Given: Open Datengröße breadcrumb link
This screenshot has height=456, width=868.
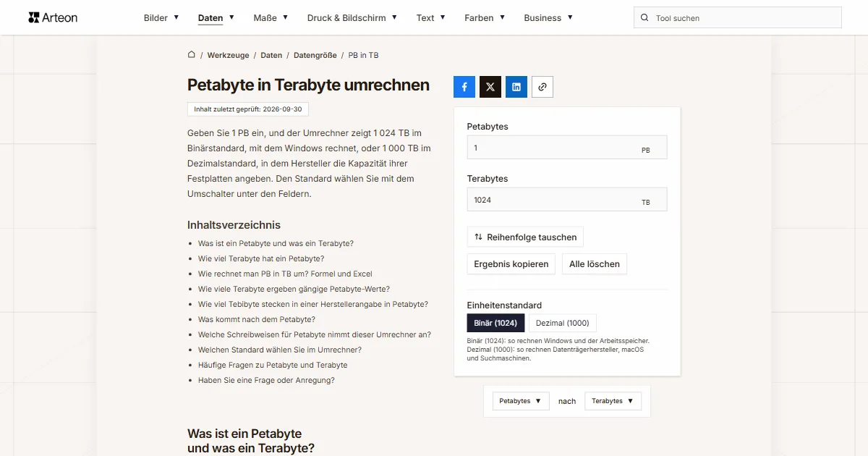Looking at the screenshot, I should tap(315, 55).
